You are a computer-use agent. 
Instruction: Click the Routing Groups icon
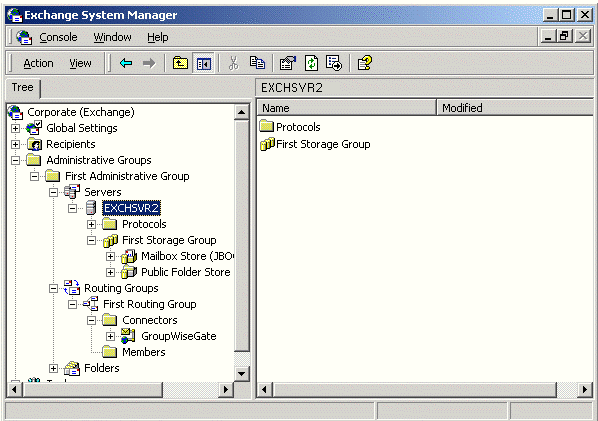[72, 288]
